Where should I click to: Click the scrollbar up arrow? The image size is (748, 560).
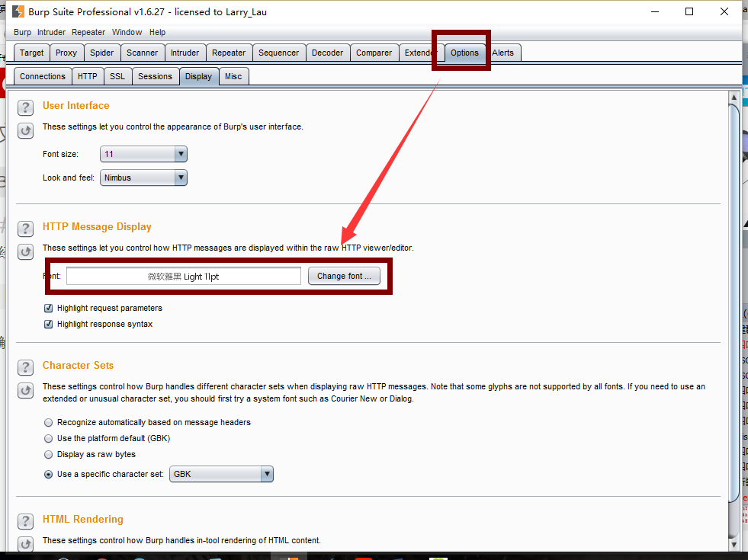[734, 97]
